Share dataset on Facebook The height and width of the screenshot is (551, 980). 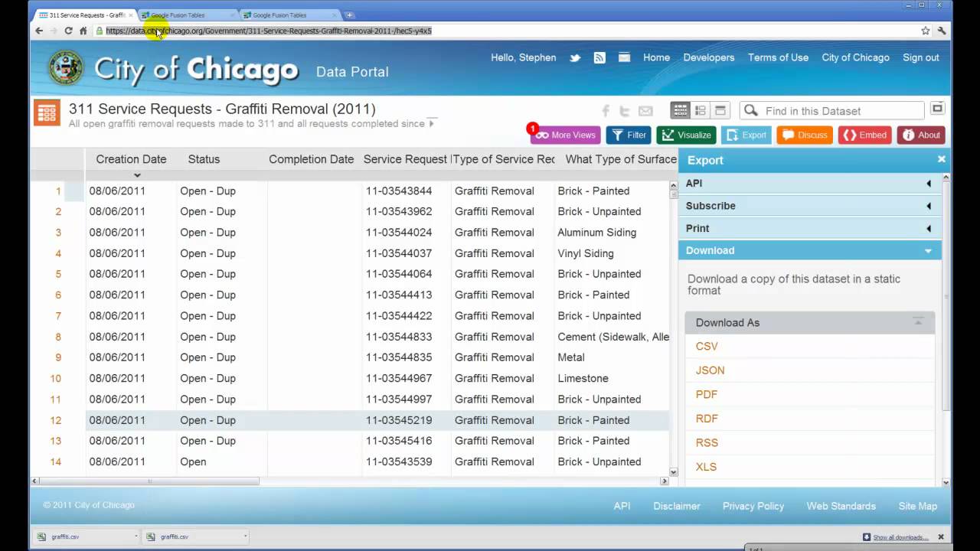(x=606, y=111)
